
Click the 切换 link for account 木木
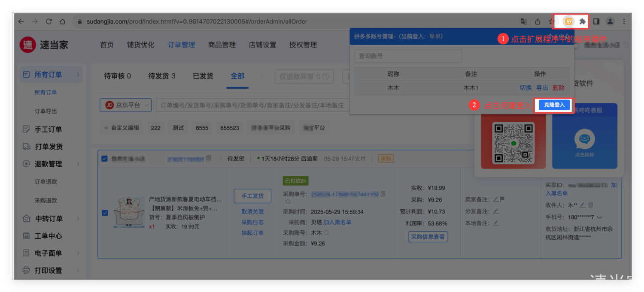[526, 87]
